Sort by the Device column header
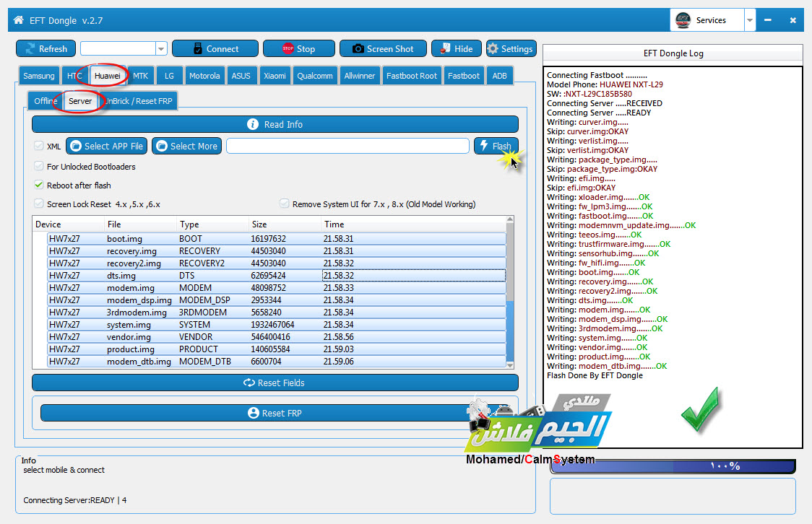The height and width of the screenshot is (524, 812). [x=69, y=224]
